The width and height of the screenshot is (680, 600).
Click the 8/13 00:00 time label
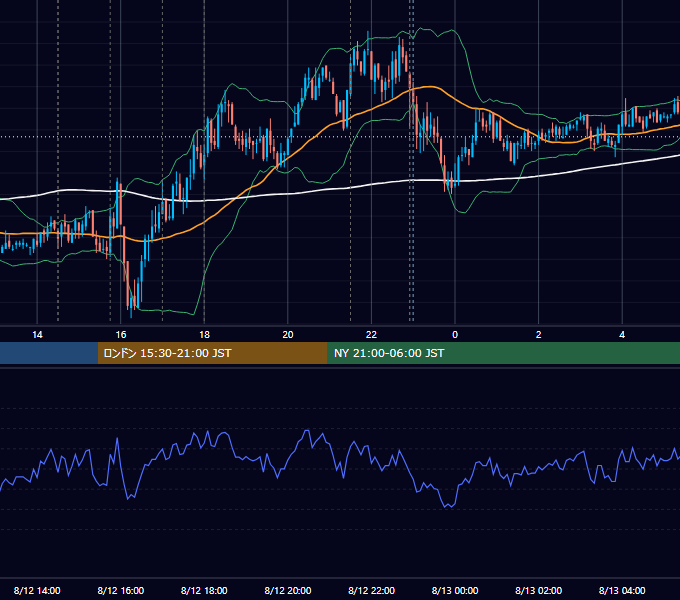point(455,590)
